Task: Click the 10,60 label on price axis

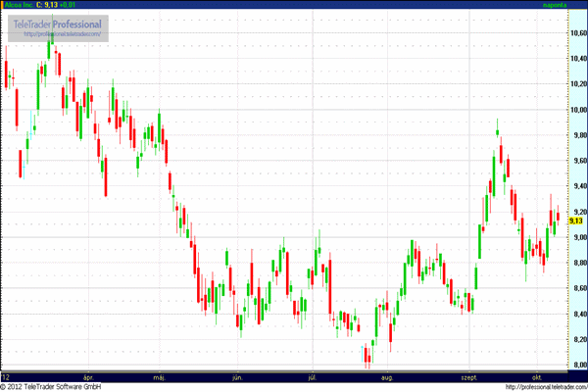Action: (x=577, y=33)
